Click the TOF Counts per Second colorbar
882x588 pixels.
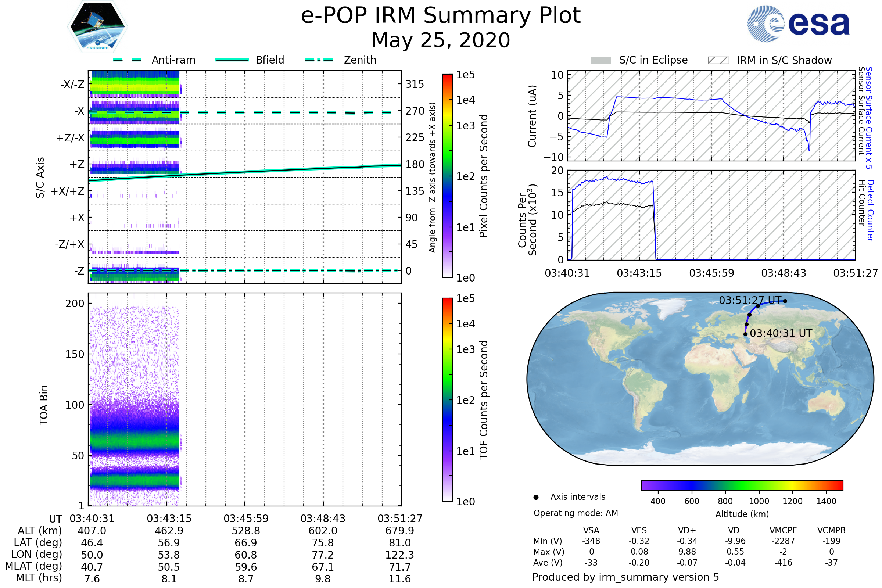pyautogui.click(x=447, y=399)
